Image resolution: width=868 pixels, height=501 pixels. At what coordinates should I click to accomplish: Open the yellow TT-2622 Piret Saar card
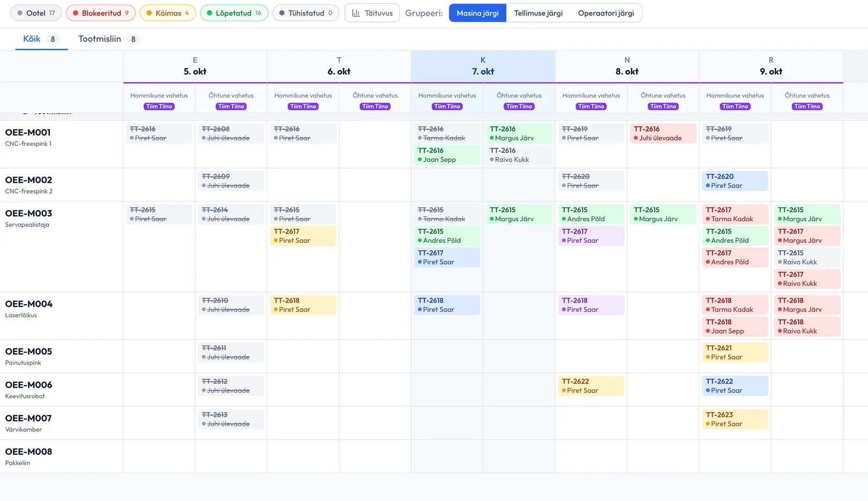pyautogui.click(x=591, y=386)
